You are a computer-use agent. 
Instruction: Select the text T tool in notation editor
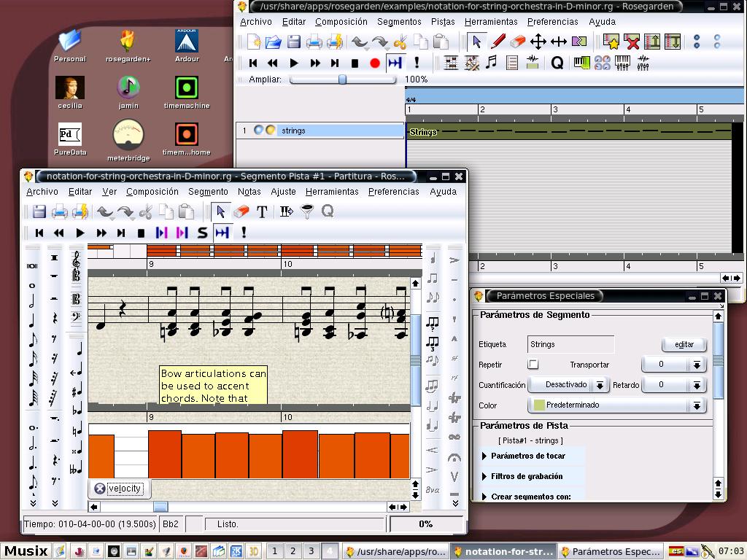pyautogui.click(x=262, y=211)
